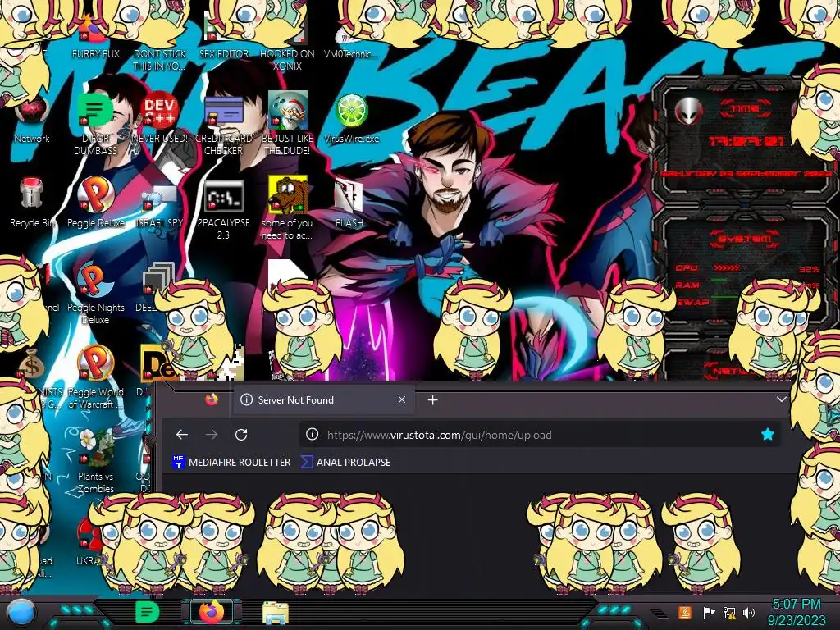Launch Peggle Deluxe shortcut
The height and width of the screenshot is (630, 840).
[96, 203]
